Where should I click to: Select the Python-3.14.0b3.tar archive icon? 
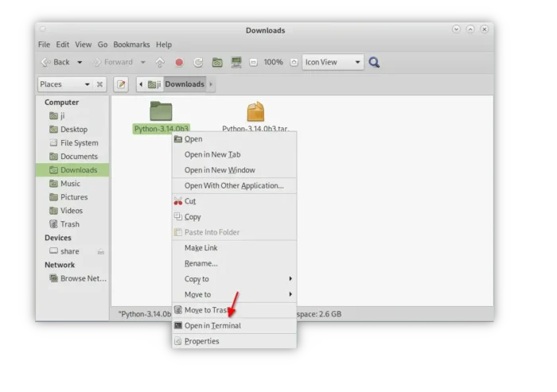(255, 111)
